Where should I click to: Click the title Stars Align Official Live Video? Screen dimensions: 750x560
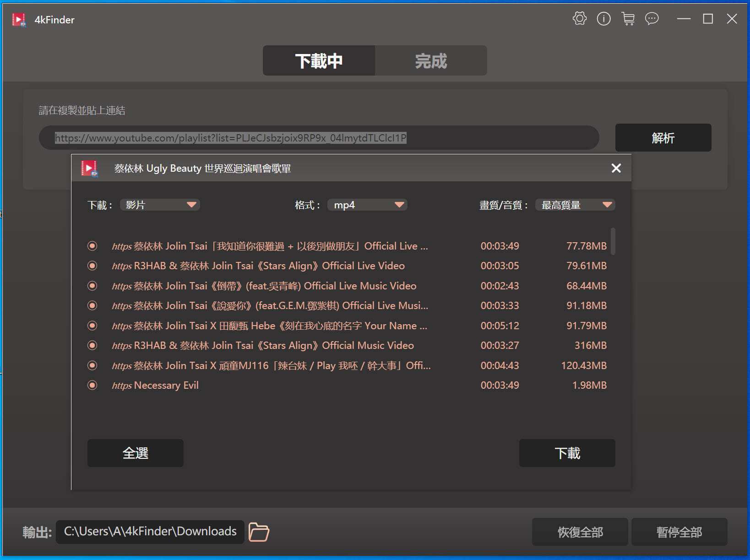269,266
